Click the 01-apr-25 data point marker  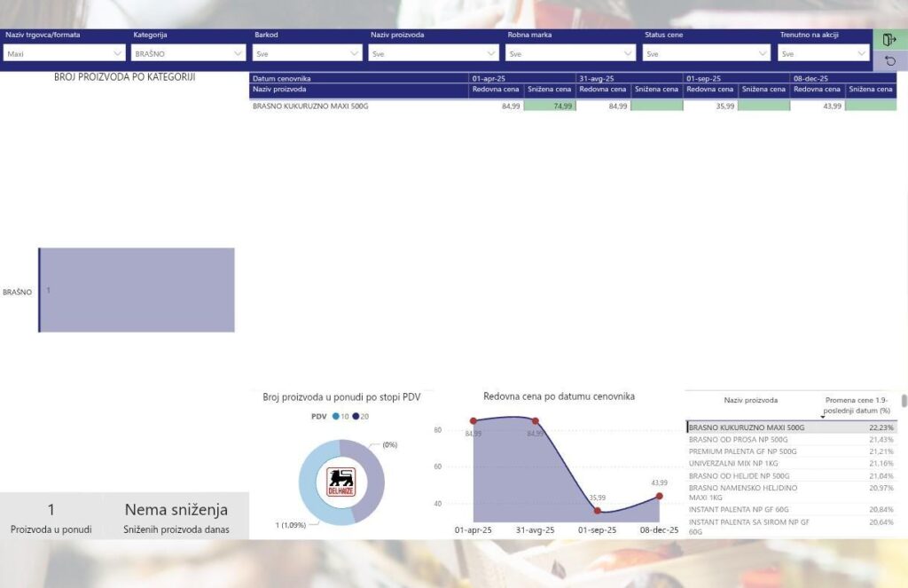(x=474, y=420)
